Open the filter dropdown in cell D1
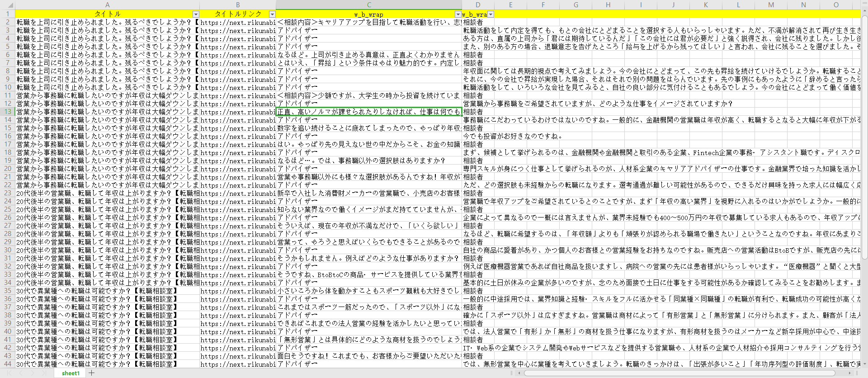Image resolution: width=868 pixels, height=378 pixels. [491, 14]
